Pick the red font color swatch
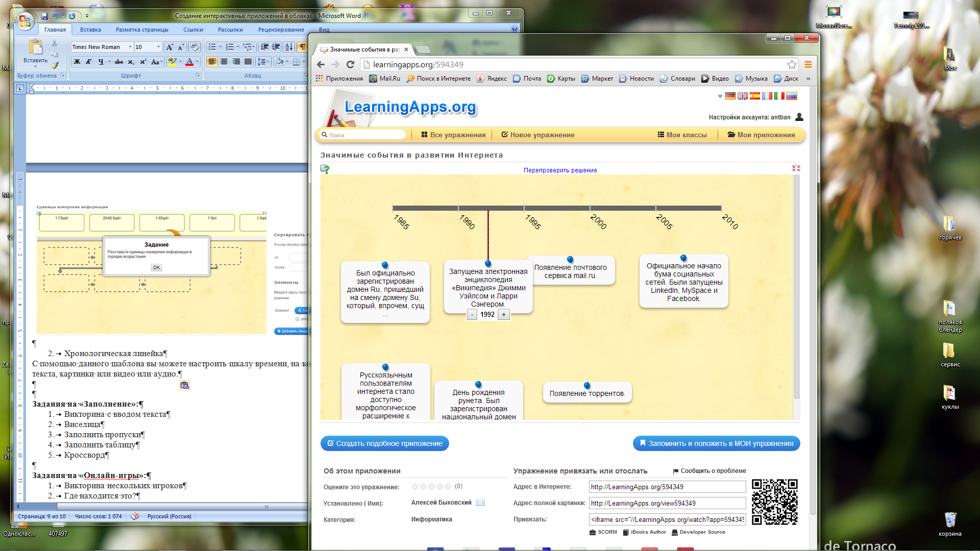The image size is (980, 551). tap(189, 62)
